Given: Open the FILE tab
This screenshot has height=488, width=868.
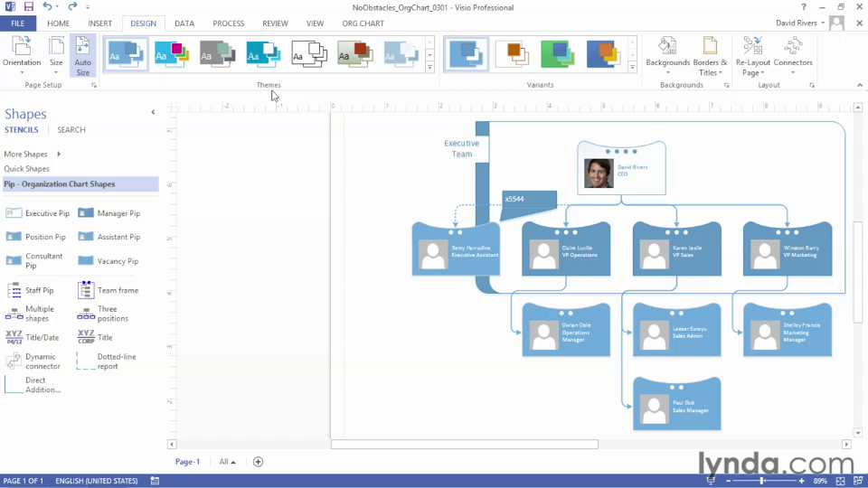Looking at the screenshot, I should pyautogui.click(x=18, y=23).
